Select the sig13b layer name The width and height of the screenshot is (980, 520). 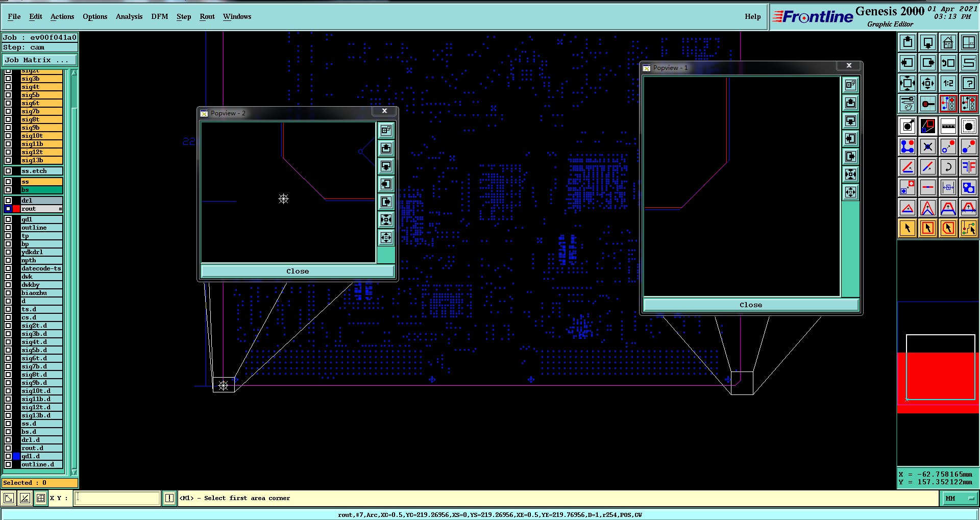tap(41, 160)
